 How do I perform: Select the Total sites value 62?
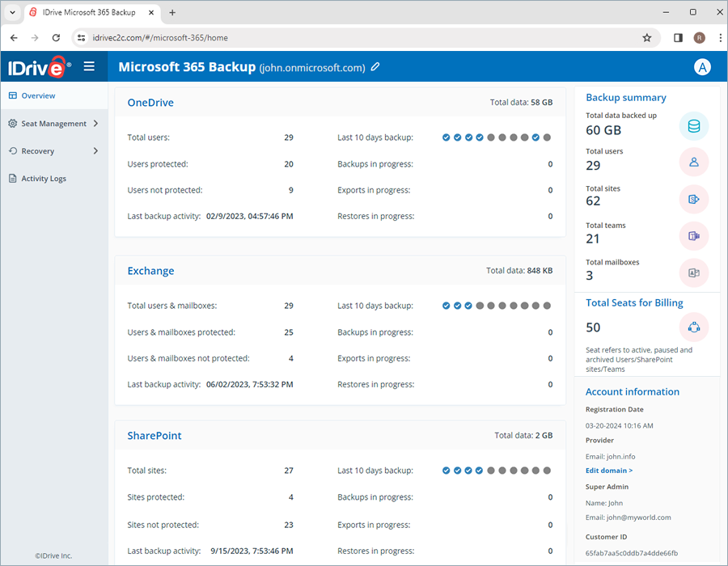pyautogui.click(x=593, y=201)
